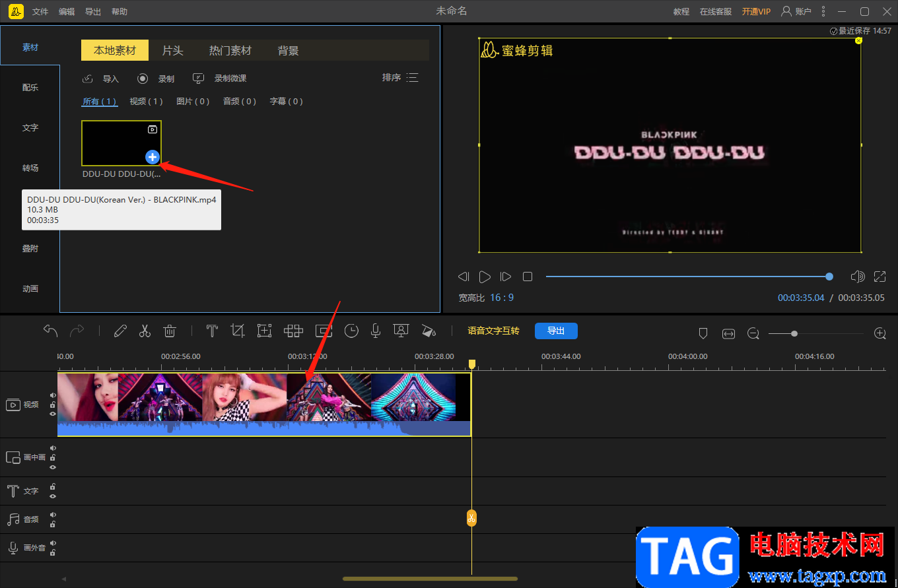Hide the 文字 track with its eye icon
898x588 pixels.
pyautogui.click(x=53, y=496)
